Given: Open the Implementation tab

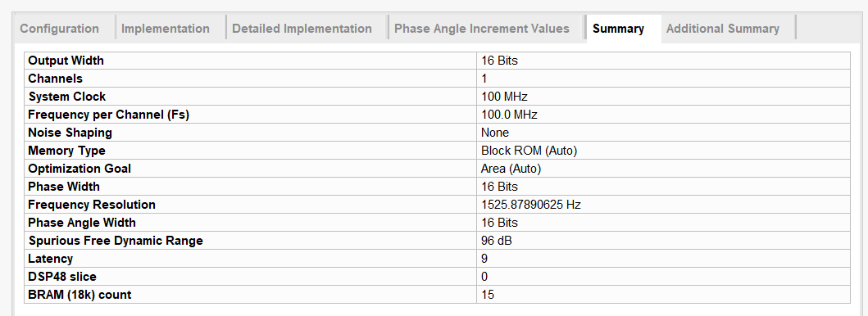Looking at the screenshot, I should (166, 29).
